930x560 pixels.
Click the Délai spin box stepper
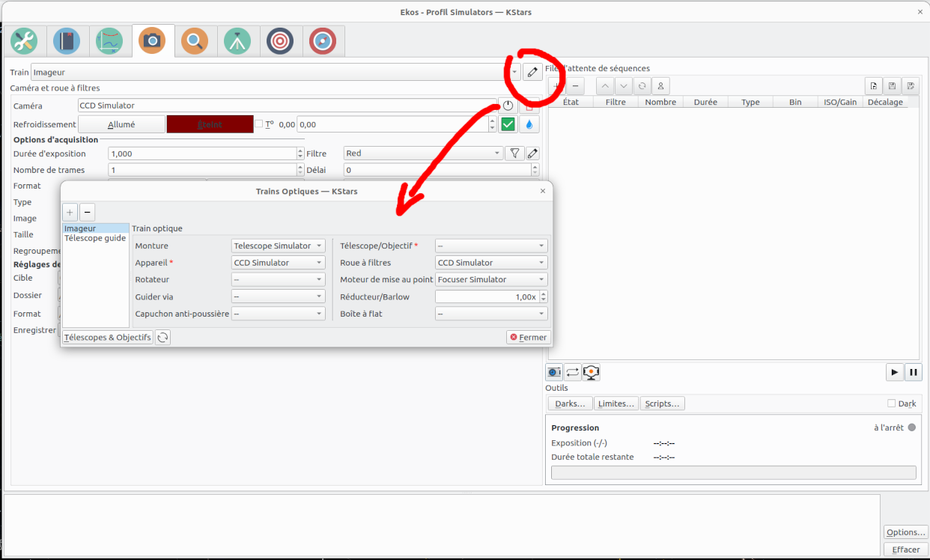tap(535, 170)
